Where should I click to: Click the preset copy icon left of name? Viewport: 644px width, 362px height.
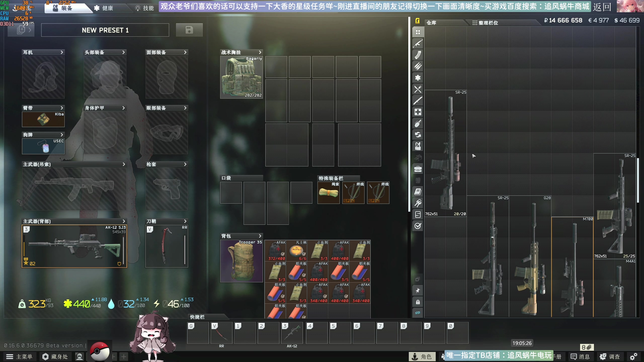click(x=21, y=30)
